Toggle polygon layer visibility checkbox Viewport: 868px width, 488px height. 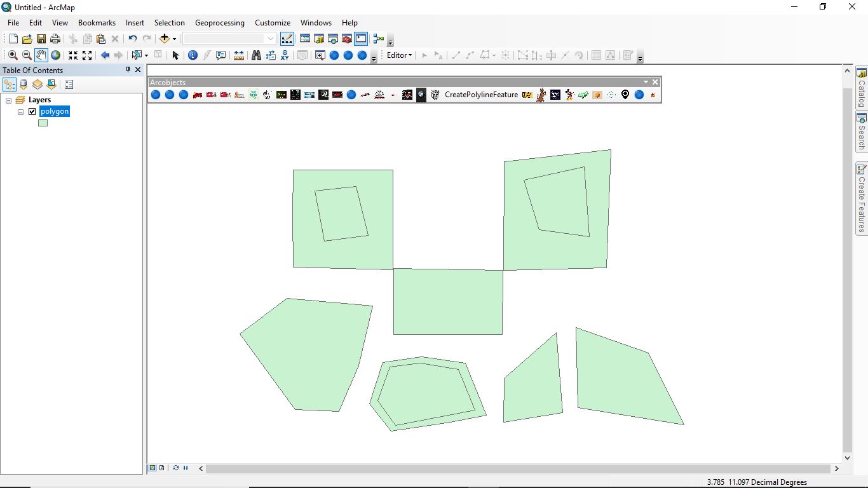pos(32,112)
